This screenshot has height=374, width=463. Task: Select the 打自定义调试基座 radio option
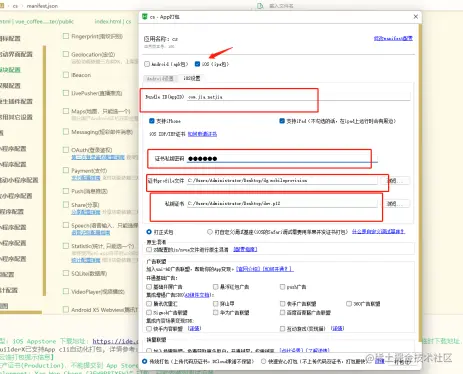click(210, 232)
